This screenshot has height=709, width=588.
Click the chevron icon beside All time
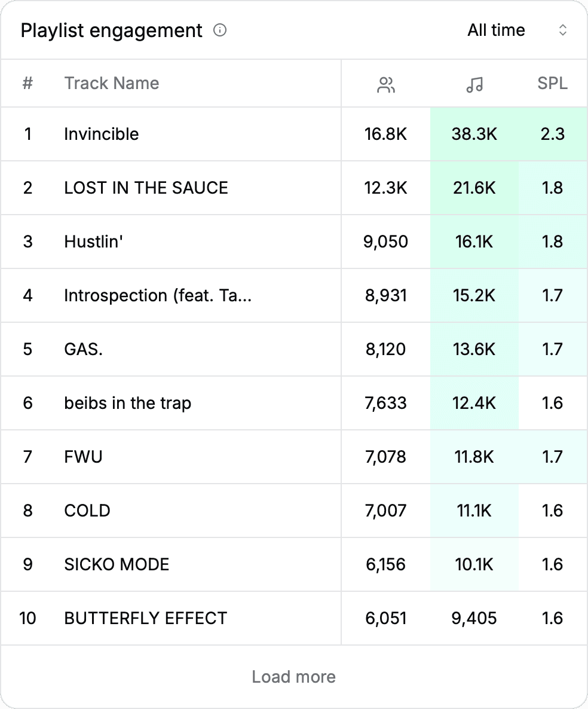coord(562,30)
